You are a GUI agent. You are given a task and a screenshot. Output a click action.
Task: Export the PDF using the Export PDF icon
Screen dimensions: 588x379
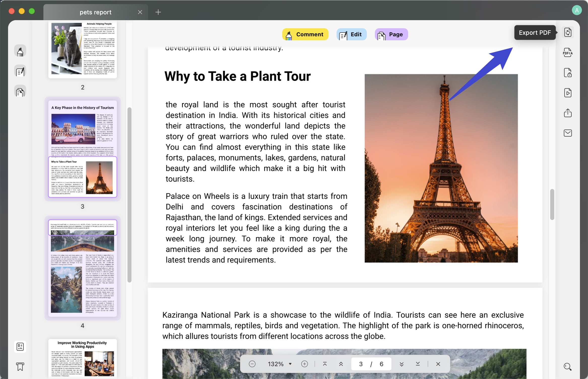click(x=568, y=32)
